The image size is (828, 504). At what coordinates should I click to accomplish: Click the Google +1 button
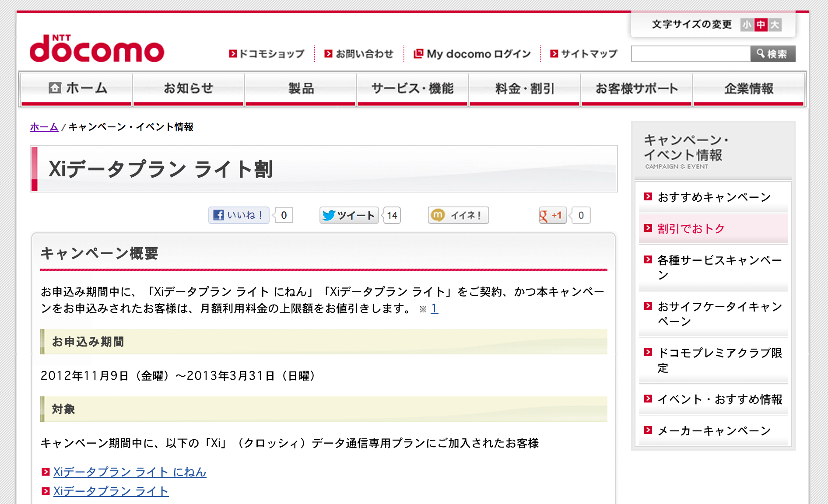click(553, 215)
